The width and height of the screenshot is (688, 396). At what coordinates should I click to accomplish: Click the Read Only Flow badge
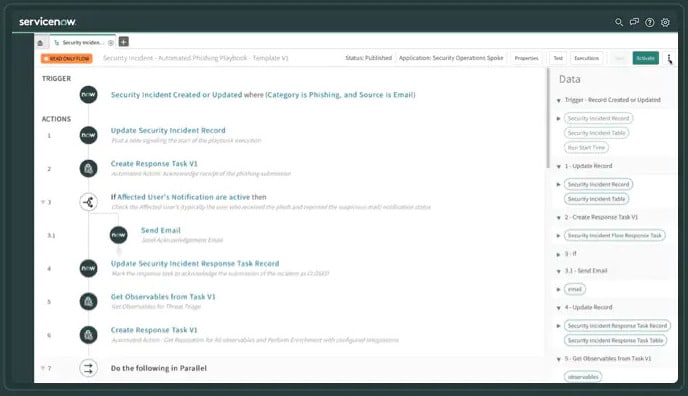point(67,58)
